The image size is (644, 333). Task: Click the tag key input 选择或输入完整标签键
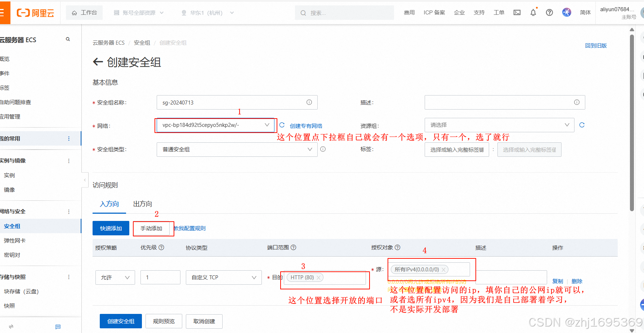(457, 150)
